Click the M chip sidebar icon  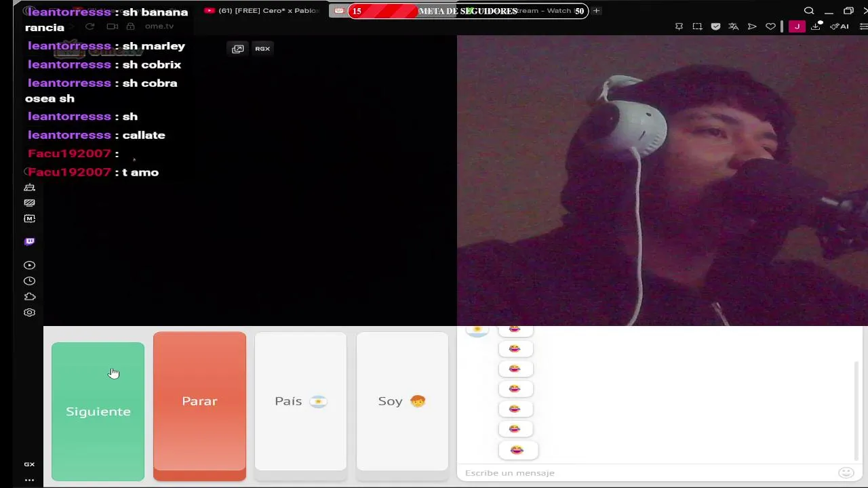point(29,218)
